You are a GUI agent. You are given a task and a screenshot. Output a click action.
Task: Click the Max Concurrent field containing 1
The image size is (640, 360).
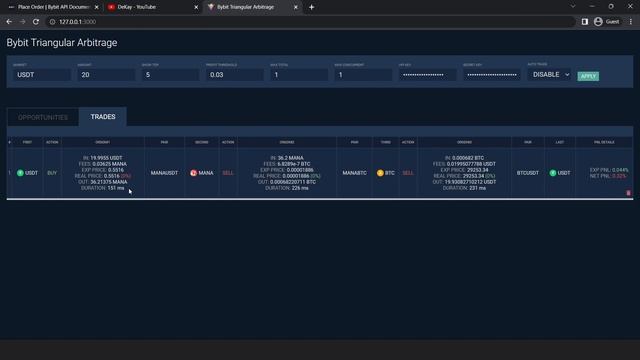click(363, 75)
